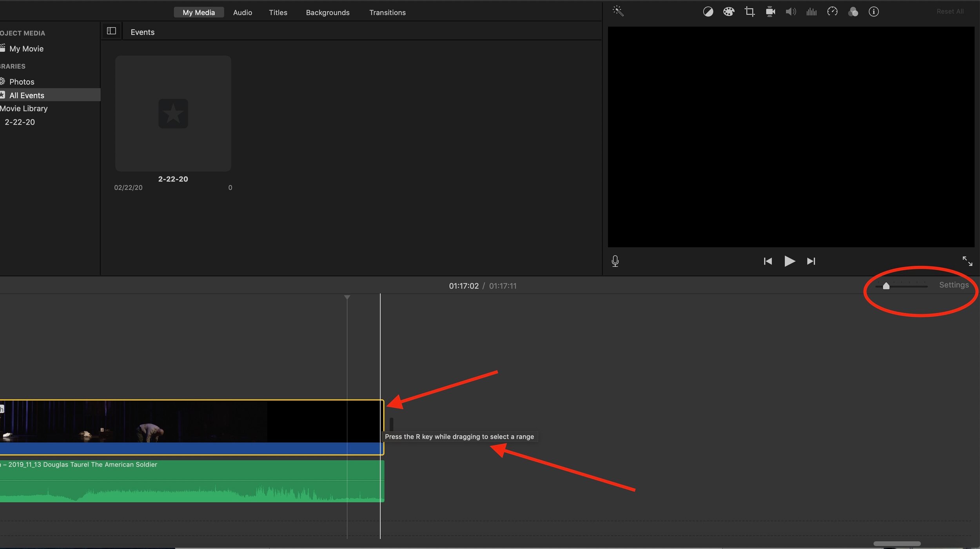Image resolution: width=980 pixels, height=549 pixels.
Task: Open the Backgrounds tab
Action: click(x=328, y=12)
